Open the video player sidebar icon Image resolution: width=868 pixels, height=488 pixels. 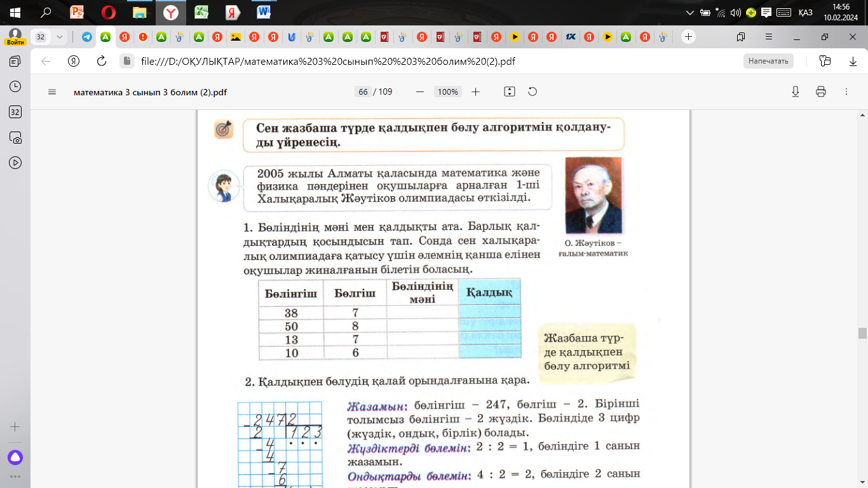[x=15, y=163]
